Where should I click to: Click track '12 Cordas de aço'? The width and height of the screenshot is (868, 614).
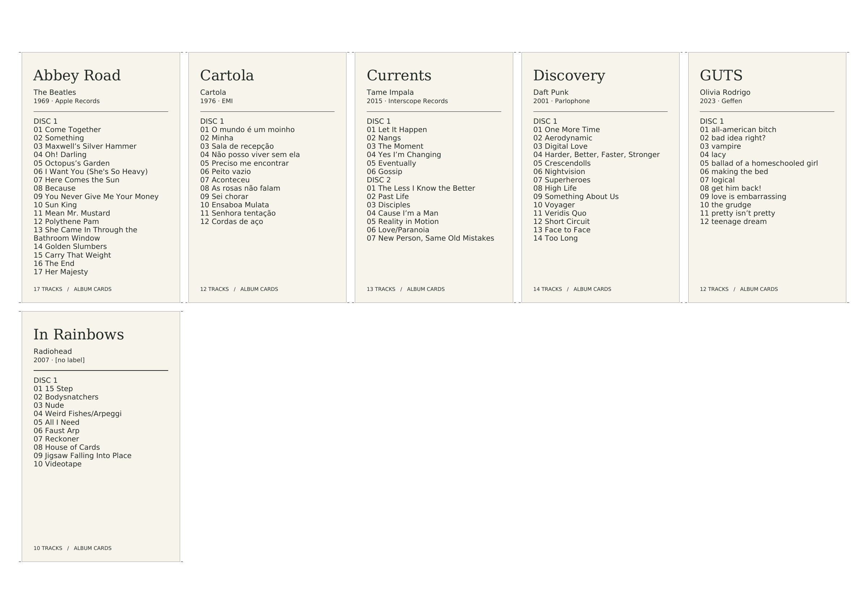[231, 222]
